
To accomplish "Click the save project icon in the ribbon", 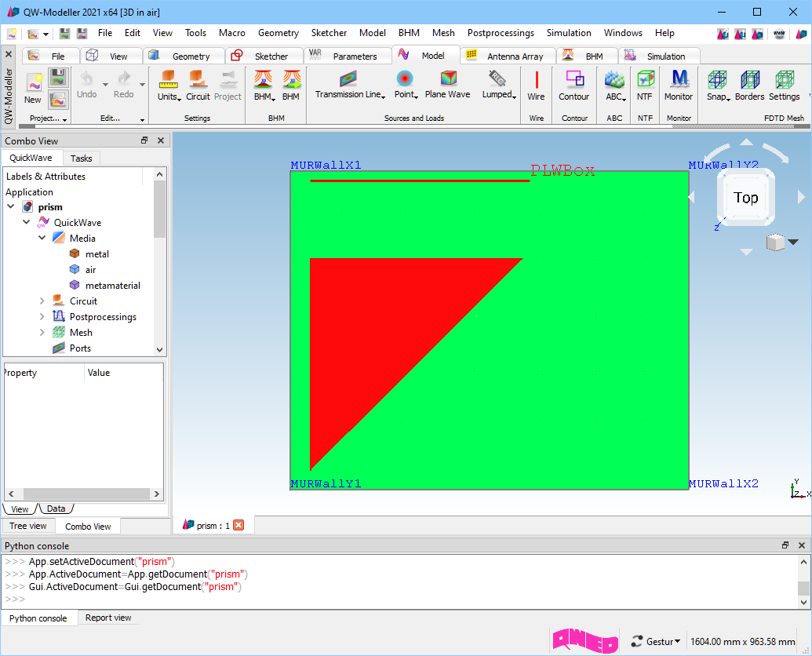I will click(59, 78).
